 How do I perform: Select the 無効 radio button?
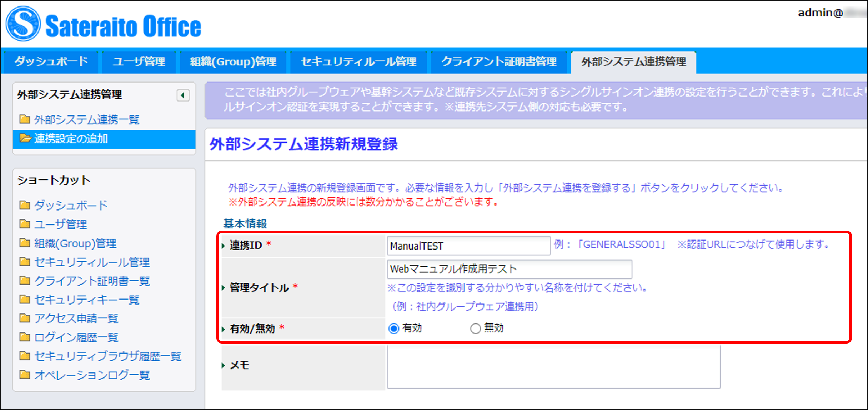pos(475,329)
